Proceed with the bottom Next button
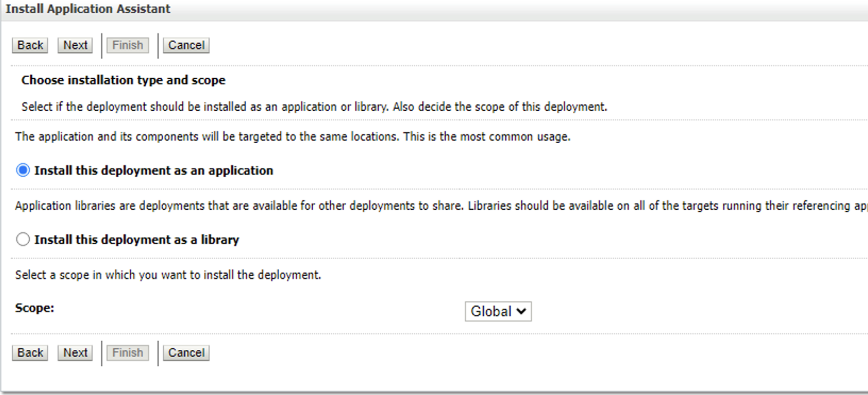 75,353
